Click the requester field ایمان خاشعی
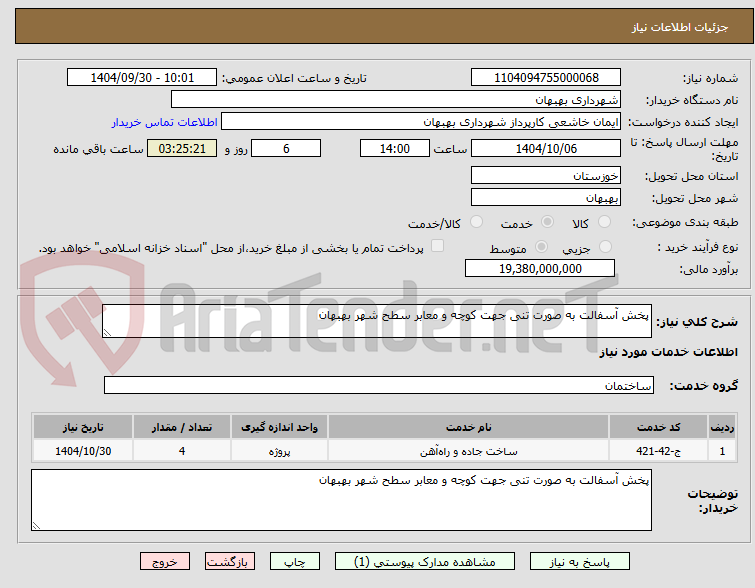 tap(421, 122)
